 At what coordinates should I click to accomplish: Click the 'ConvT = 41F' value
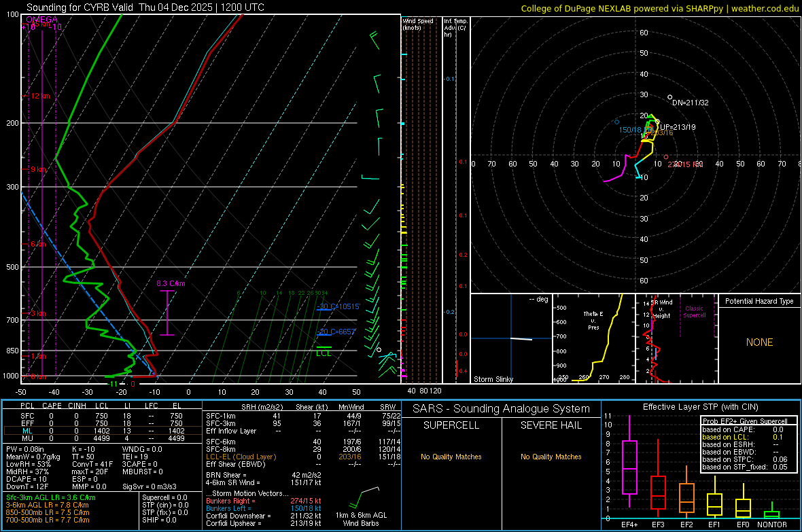[92, 464]
